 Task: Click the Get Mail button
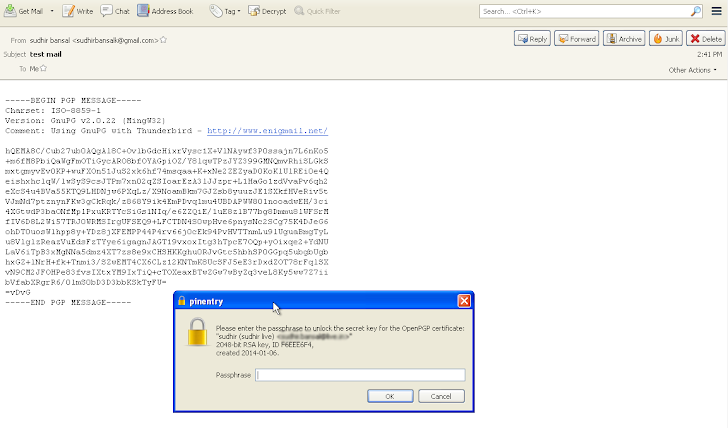[23, 11]
